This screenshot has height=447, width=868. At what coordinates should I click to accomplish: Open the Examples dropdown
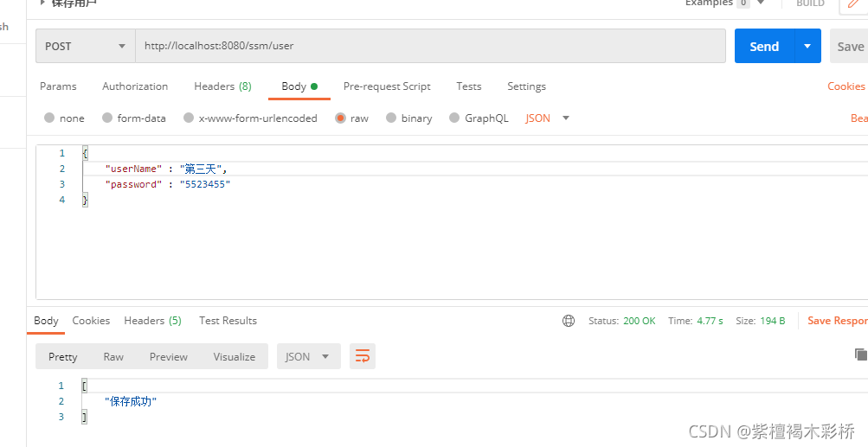725,3
